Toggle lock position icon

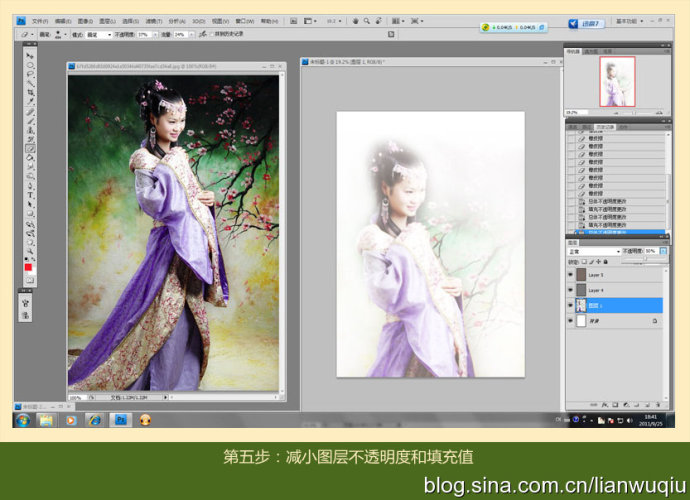pyautogui.click(x=598, y=261)
